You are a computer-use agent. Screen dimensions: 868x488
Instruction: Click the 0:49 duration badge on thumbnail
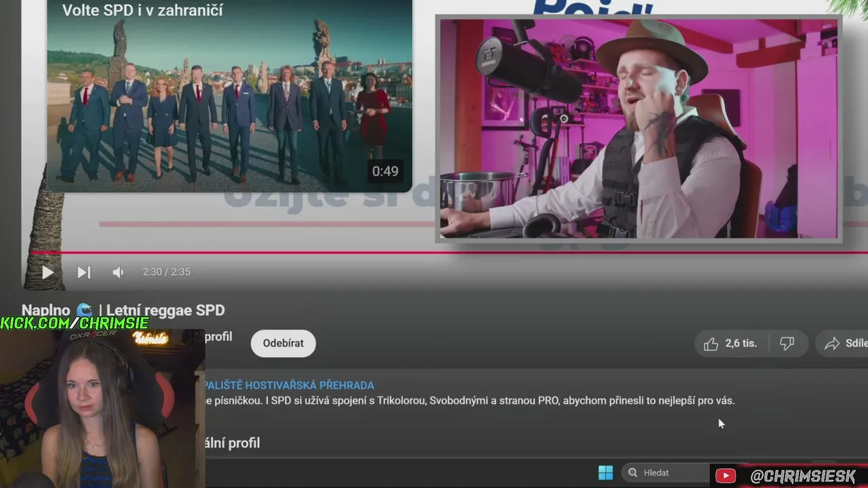pos(385,171)
